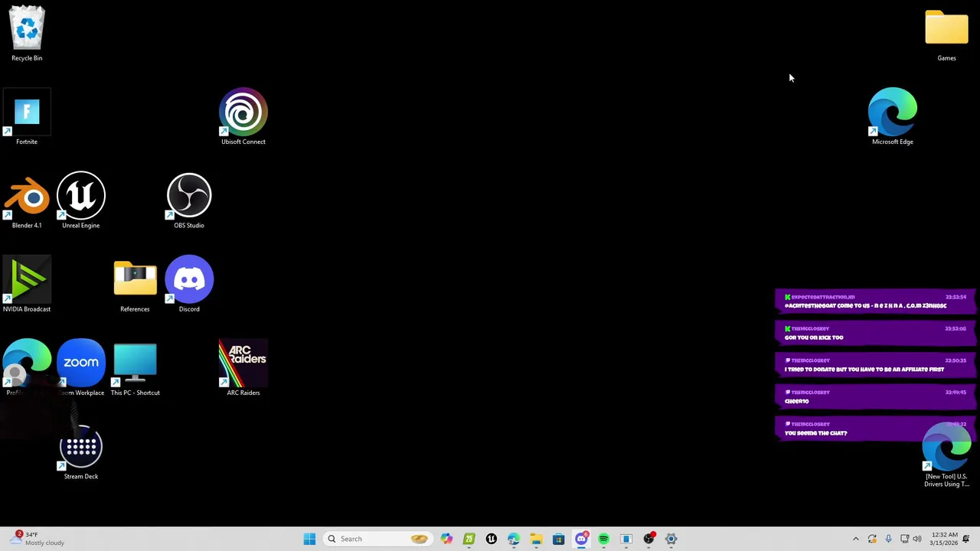Open Ubisoft Connect desktop shortcut

click(x=243, y=118)
